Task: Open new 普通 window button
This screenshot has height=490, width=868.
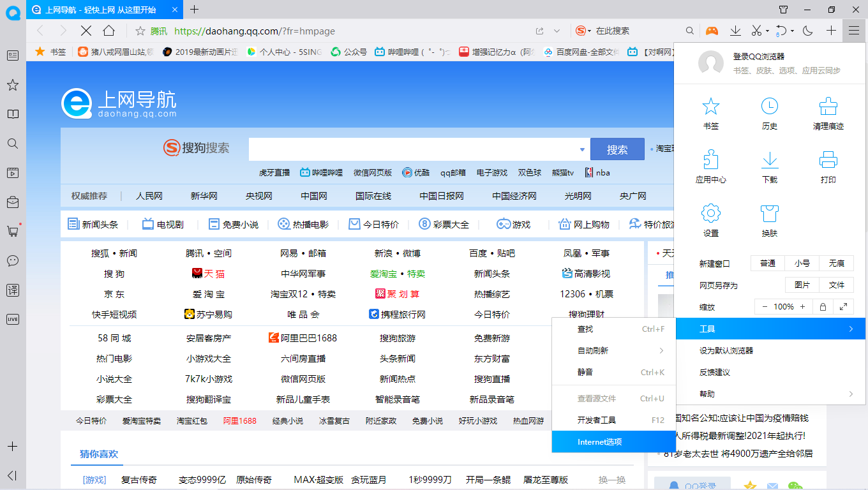Action: pyautogui.click(x=768, y=264)
